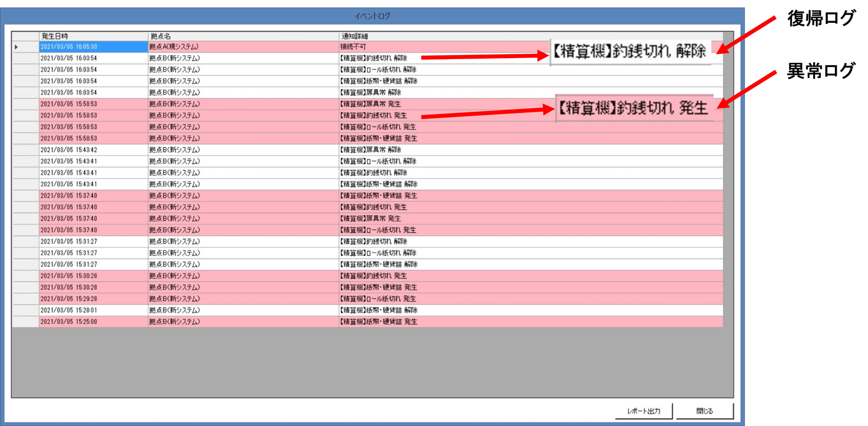The width and height of the screenshot is (868, 426).
Task: Select 16:03:54 ロール紙切れ 解除 detail cell
Action: [x=531, y=69]
